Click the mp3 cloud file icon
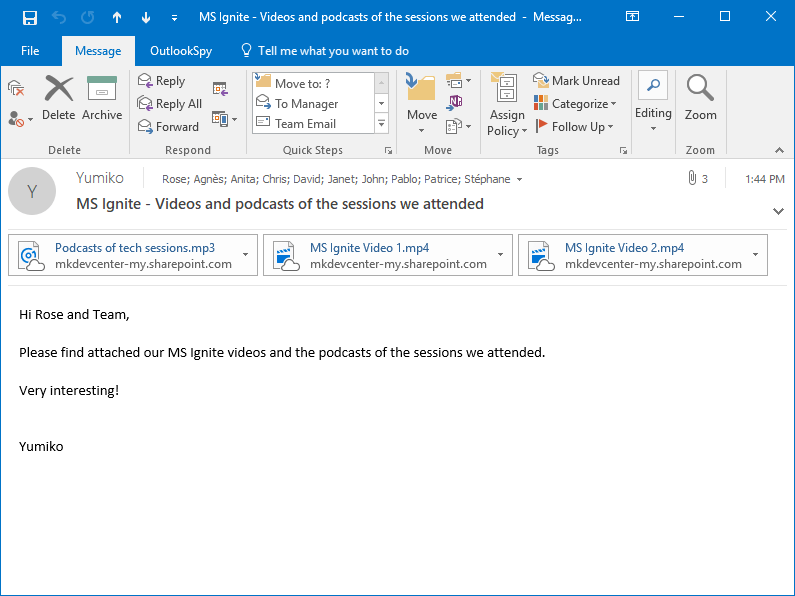Screen dimensions: 795x596 coord(31,256)
